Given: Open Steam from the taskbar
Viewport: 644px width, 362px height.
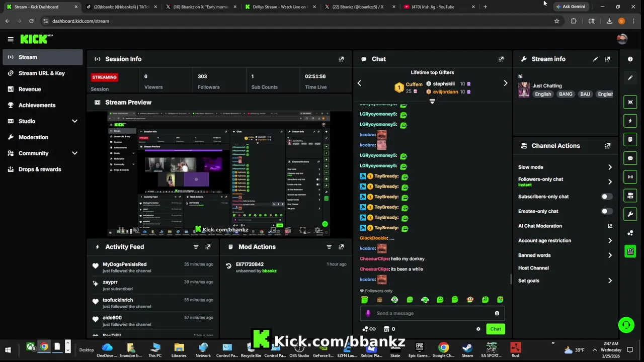Looking at the screenshot, I should [x=467, y=350].
